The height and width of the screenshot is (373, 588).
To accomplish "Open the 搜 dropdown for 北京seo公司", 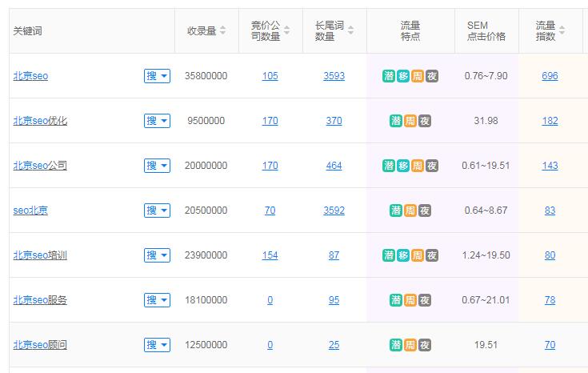I will coord(157,166).
